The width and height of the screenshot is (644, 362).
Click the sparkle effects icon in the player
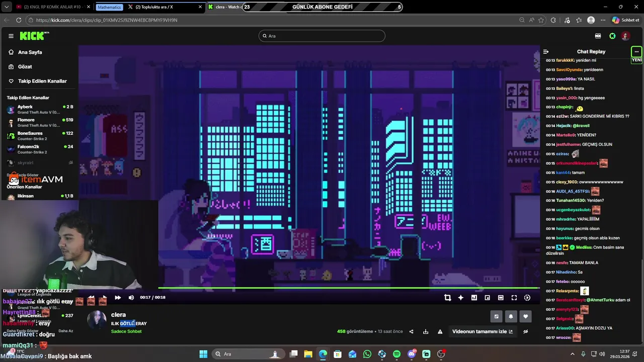460,298
